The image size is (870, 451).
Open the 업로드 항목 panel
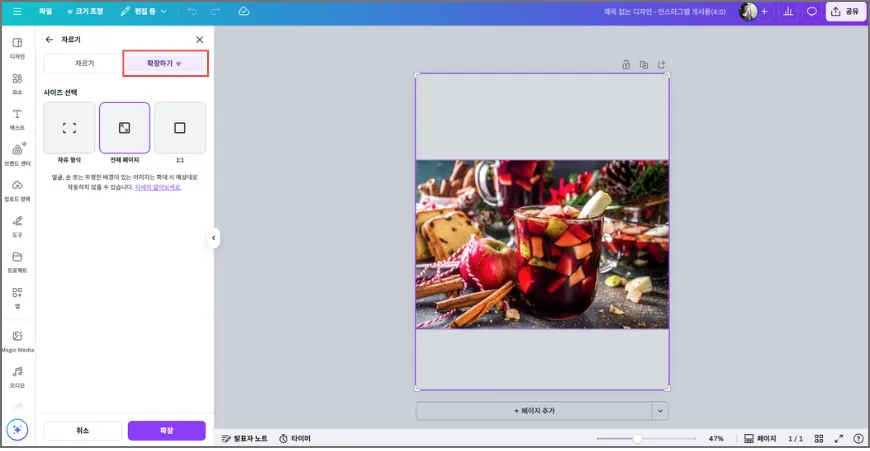pos(17,190)
